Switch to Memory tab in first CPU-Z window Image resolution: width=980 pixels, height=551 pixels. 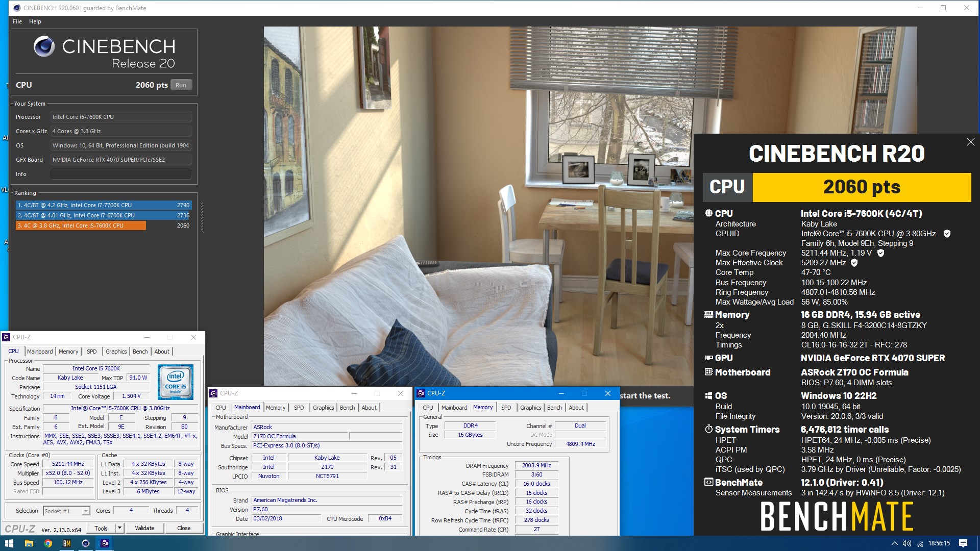(68, 352)
